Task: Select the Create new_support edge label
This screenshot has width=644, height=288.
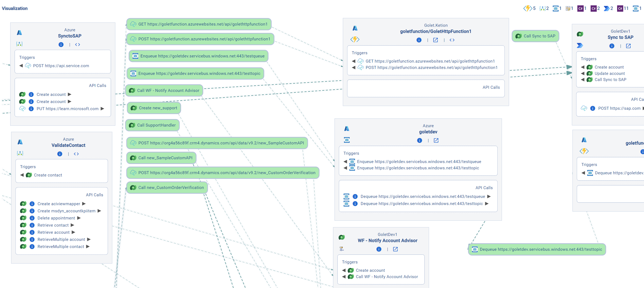Action: 154,108
